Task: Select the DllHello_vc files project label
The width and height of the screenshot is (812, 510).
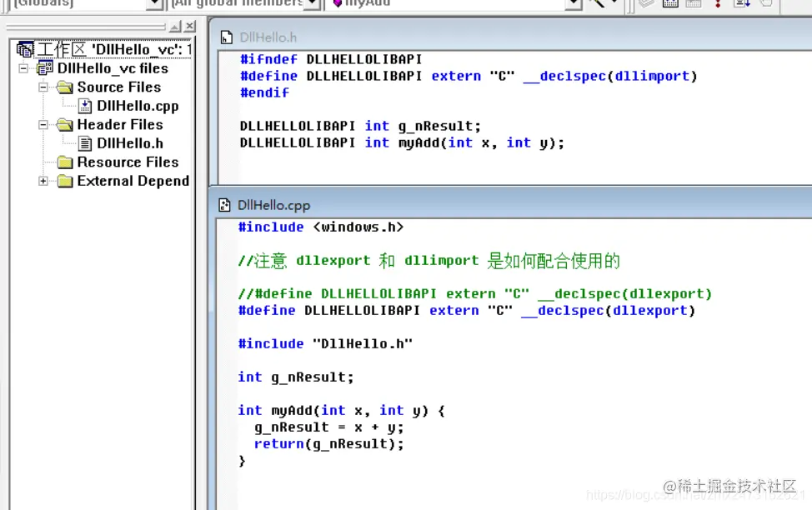Action: pos(113,68)
